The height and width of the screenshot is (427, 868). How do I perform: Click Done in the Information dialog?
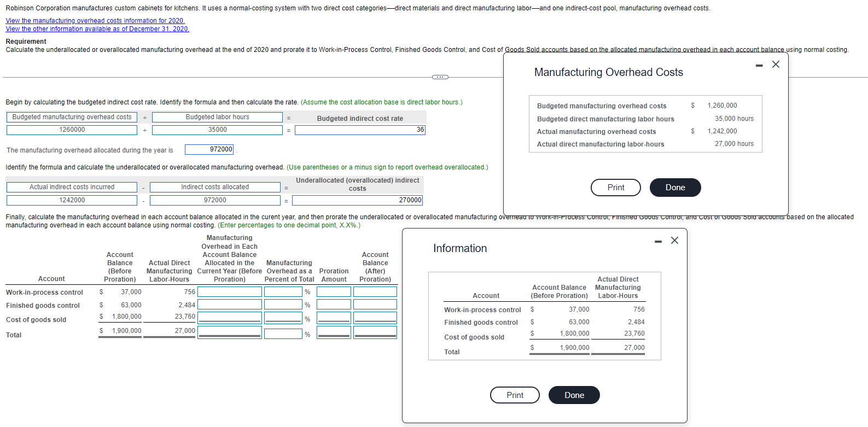click(x=574, y=395)
